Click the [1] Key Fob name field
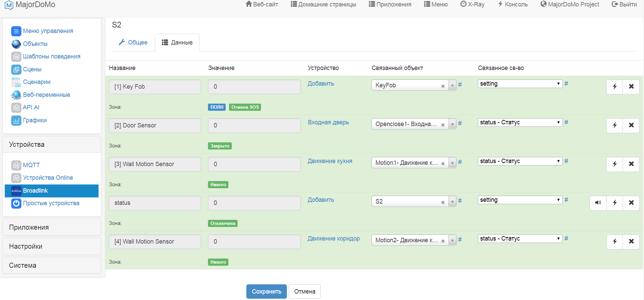Image resolution: width=644 pixels, height=300 pixels. point(155,87)
